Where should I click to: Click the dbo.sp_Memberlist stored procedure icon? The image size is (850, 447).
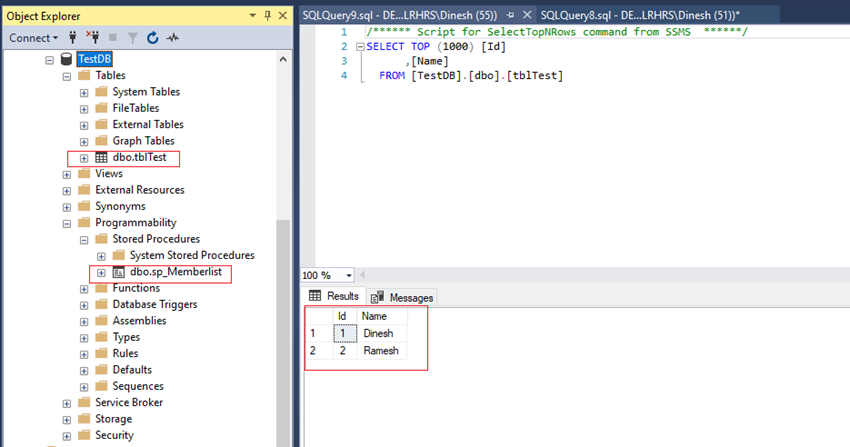tap(119, 272)
